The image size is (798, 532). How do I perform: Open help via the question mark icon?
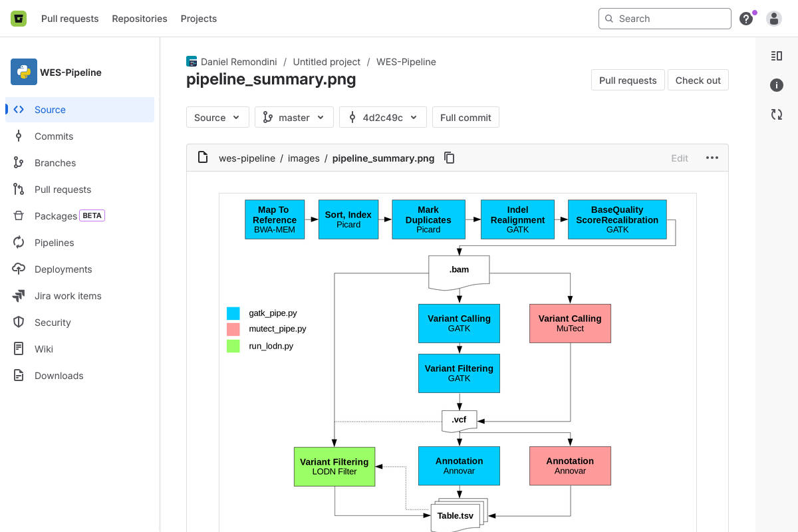click(x=745, y=18)
